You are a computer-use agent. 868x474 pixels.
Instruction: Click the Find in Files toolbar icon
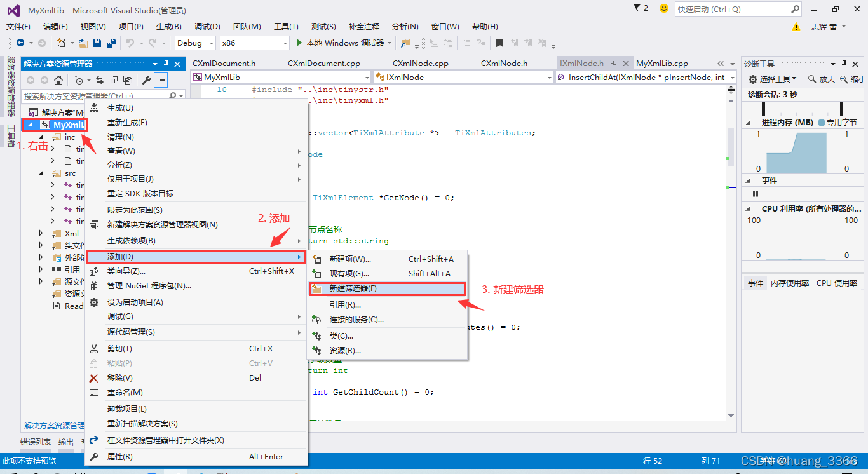[405, 43]
